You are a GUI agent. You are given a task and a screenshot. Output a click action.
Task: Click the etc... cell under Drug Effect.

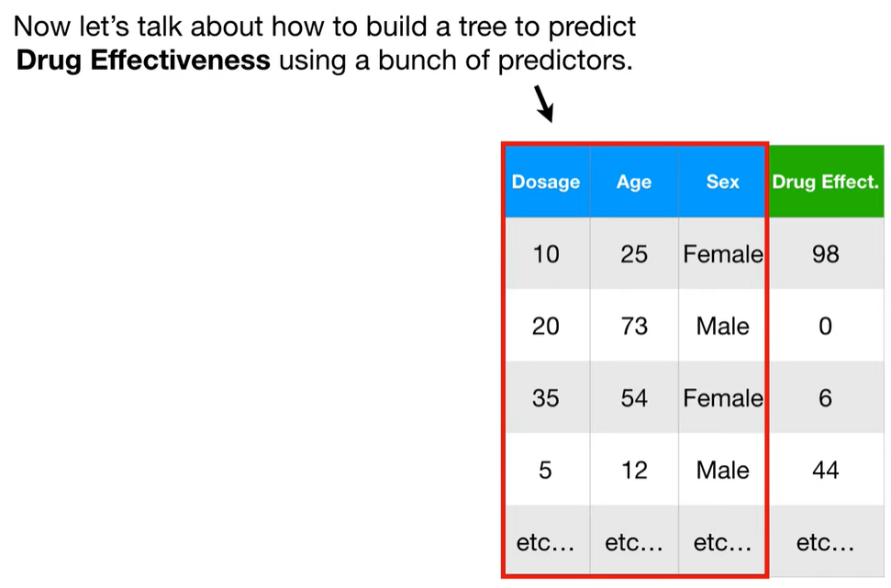click(x=826, y=542)
